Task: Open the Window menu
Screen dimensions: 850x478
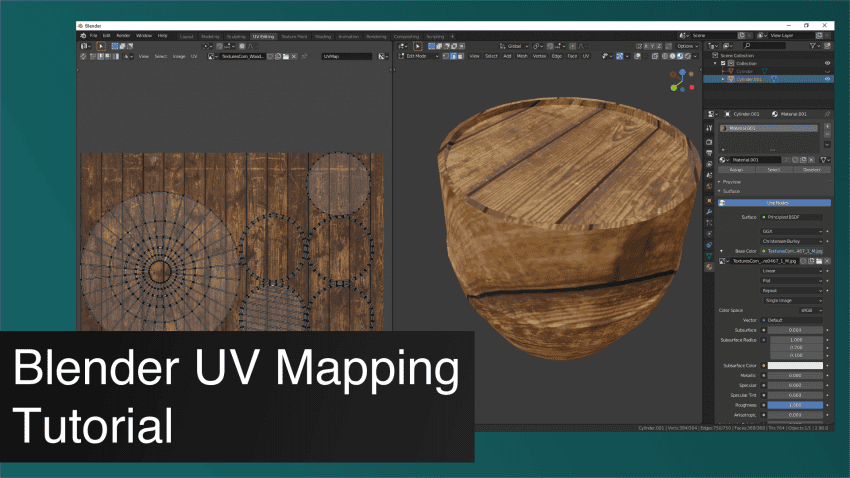Action: pyautogui.click(x=144, y=36)
